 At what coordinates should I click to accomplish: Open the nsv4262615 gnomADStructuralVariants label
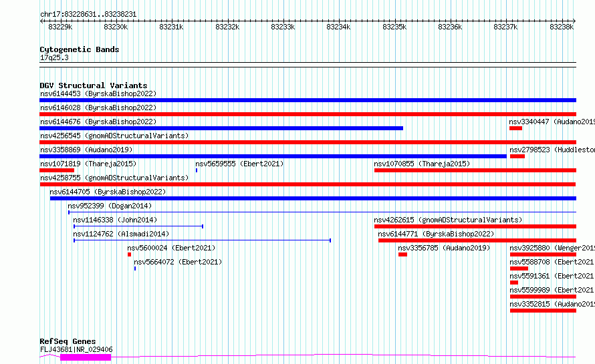(x=448, y=220)
